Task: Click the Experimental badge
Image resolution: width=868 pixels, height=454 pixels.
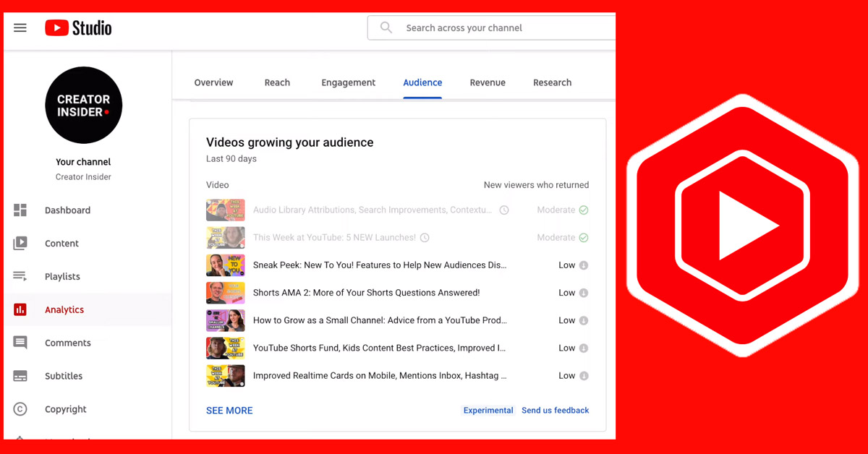Action: pyautogui.click(x=488, y=411)
